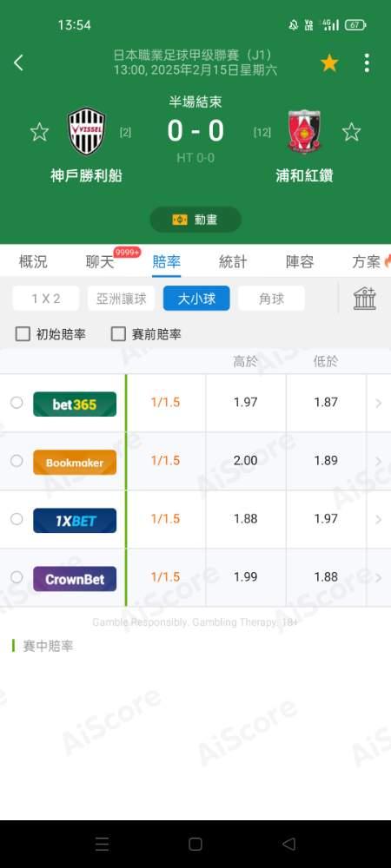Screen dimensions: 391x868
Task: Tap team name 神戶勝利船
Action: [x=86, y=176]
